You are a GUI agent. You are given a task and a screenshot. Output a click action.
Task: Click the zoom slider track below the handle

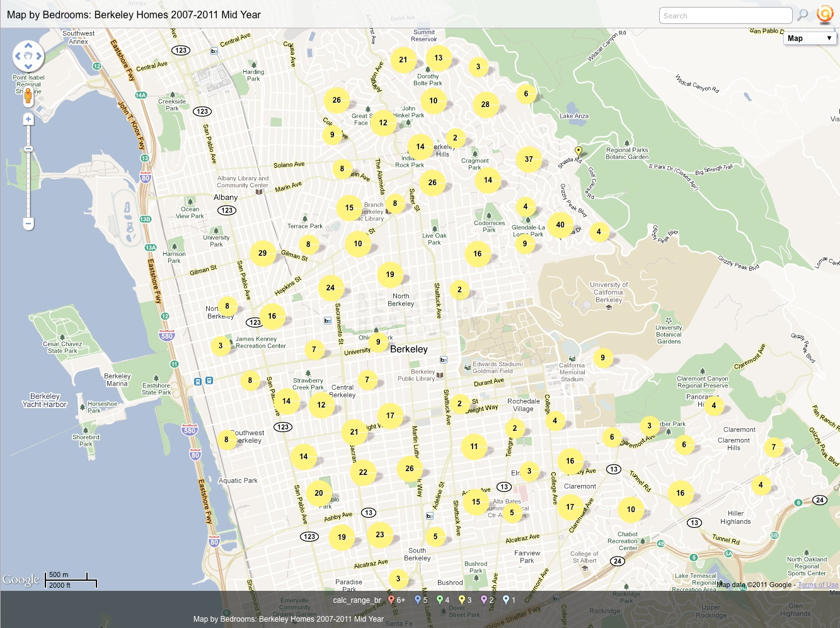pos(28,186)
